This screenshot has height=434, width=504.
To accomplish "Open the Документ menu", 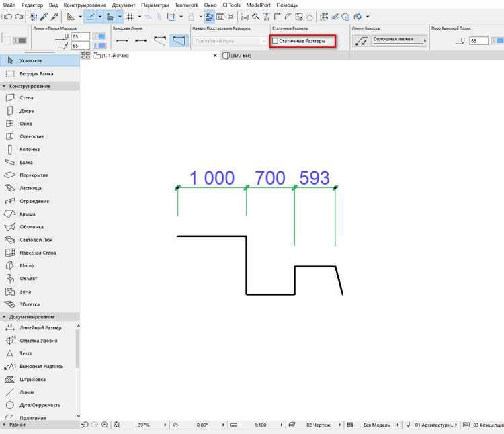I will pos(124,5).
